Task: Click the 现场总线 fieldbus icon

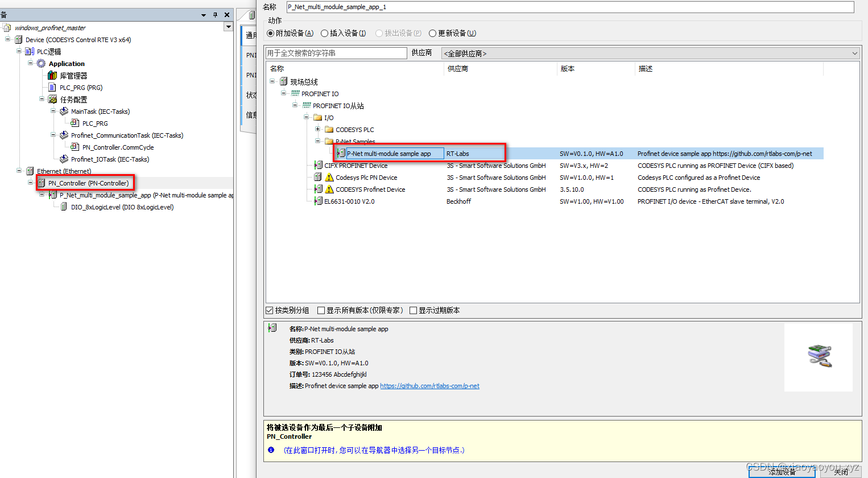Action: (283, 82)
